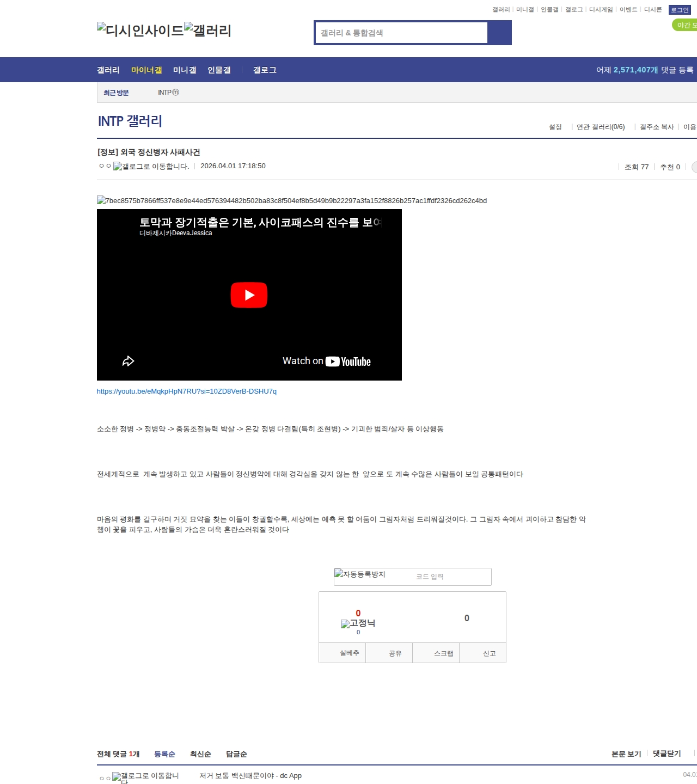Click the 코드 입력 captcha field
The image size is (697, 784).
(x=447, y=577)
